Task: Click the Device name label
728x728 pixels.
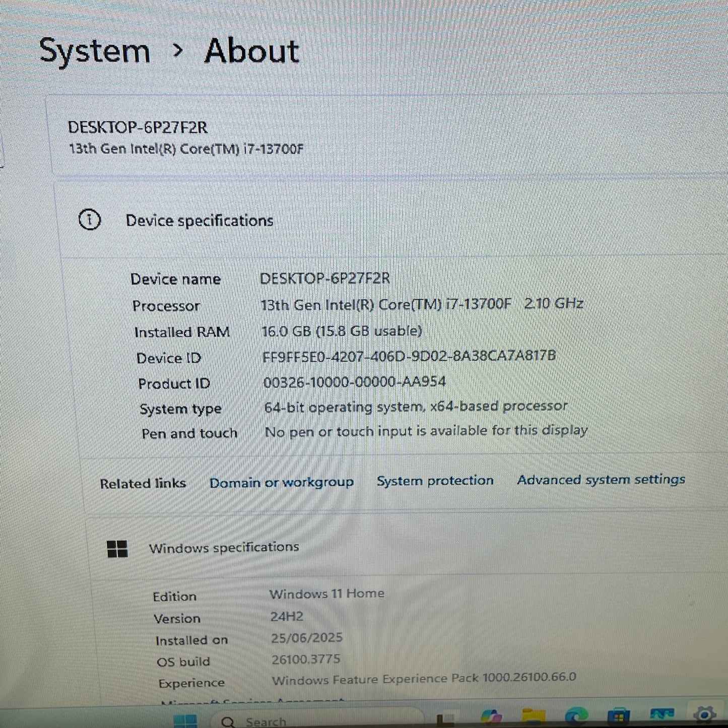Action: click(176, 279)
